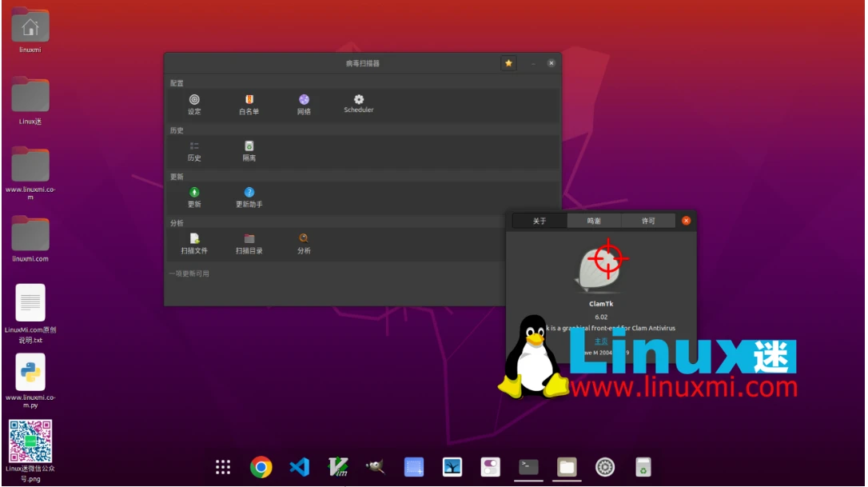
Task: Run the 更新 virus definitions update
Action: (x=193, y=197)
